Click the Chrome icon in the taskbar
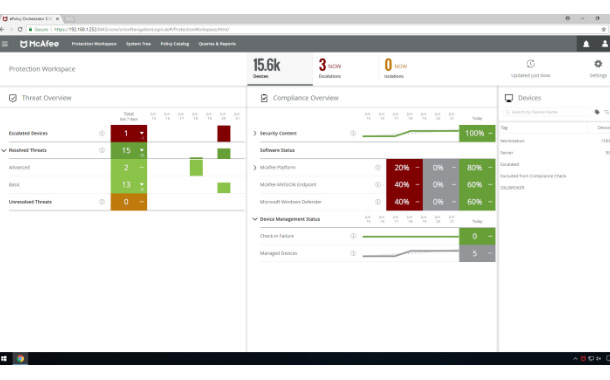 [20, 359]
